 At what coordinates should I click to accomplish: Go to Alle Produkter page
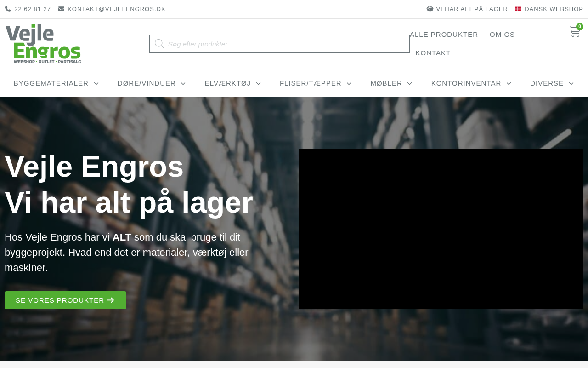pos(444,34)
